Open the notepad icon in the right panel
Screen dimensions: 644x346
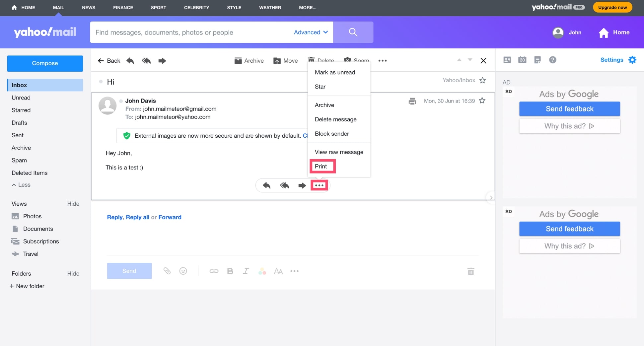(537, 60)
